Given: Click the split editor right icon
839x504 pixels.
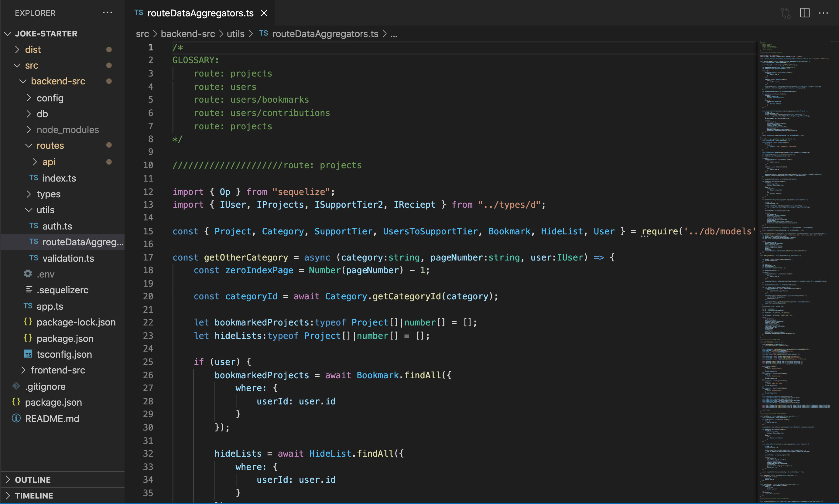Looking at the screenshot, I should (804, 13).
